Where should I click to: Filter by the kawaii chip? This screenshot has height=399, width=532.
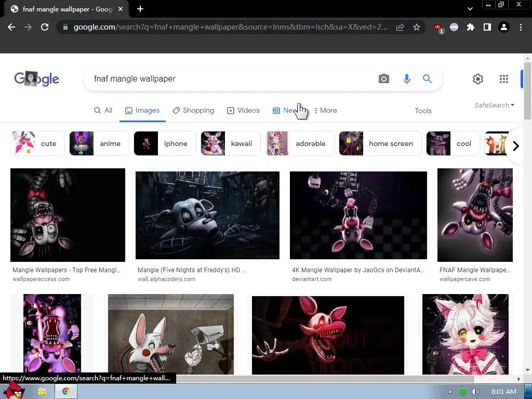[231, 143]
